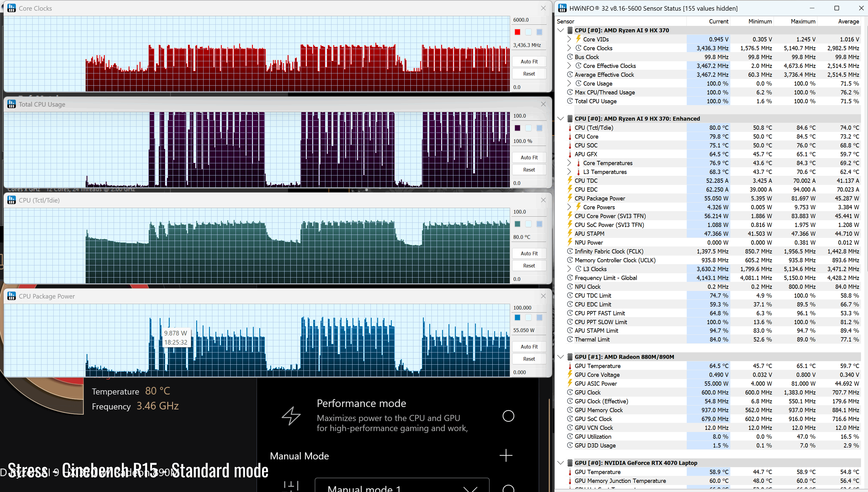Screen dimensions: 868x492
Task: Expand the Core Powers row
Action: (x=569, y=207)
